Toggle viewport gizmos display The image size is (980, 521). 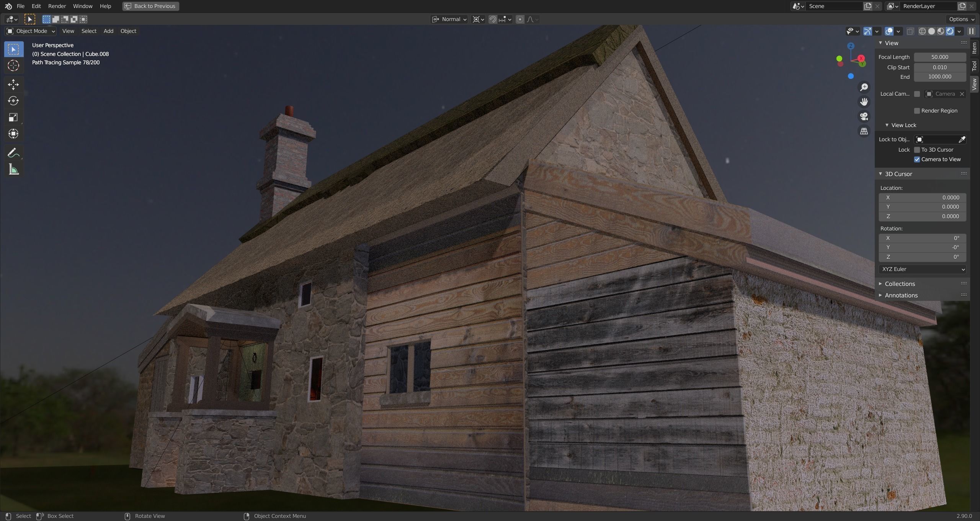point(868,31)
